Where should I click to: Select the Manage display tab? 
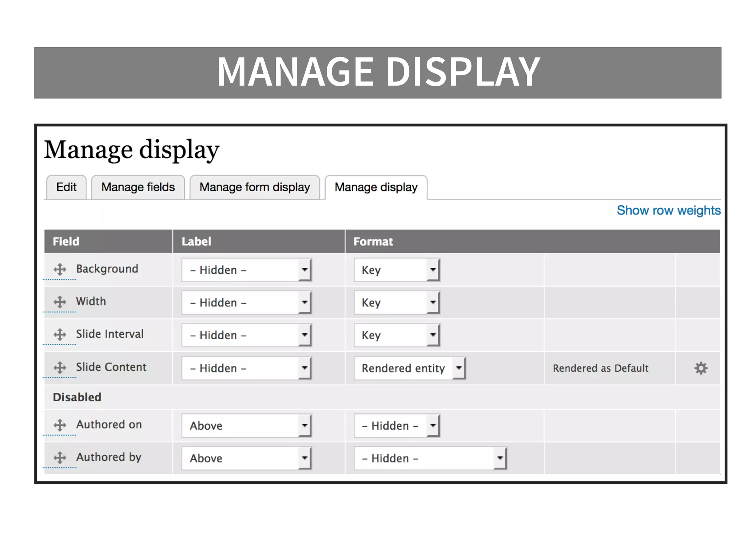tap(376, 187)
